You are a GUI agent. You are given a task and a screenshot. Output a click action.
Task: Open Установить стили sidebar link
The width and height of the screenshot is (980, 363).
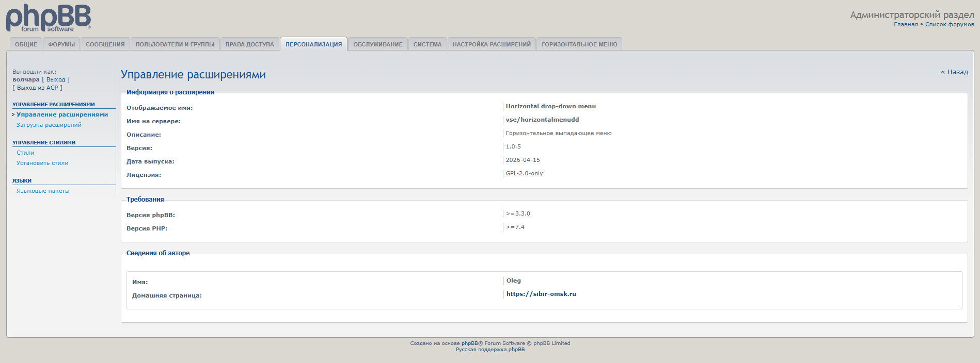pos(42,163)
